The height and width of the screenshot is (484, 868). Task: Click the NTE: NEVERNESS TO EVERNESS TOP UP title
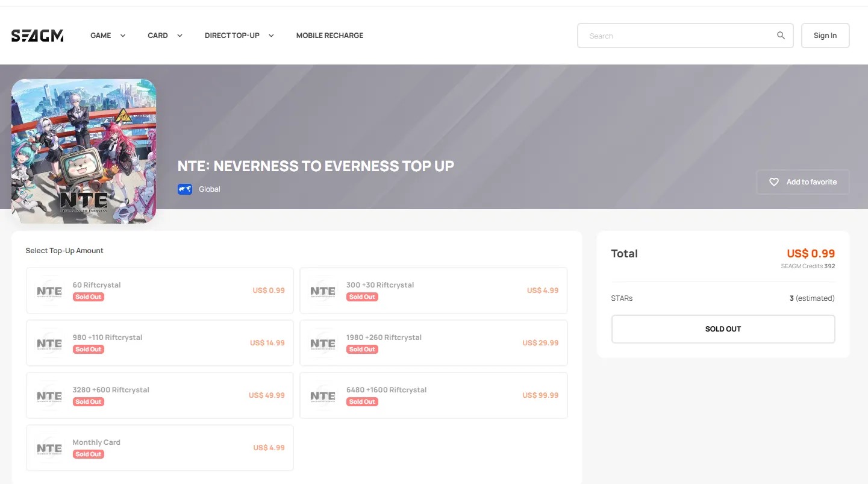[316, 166]
